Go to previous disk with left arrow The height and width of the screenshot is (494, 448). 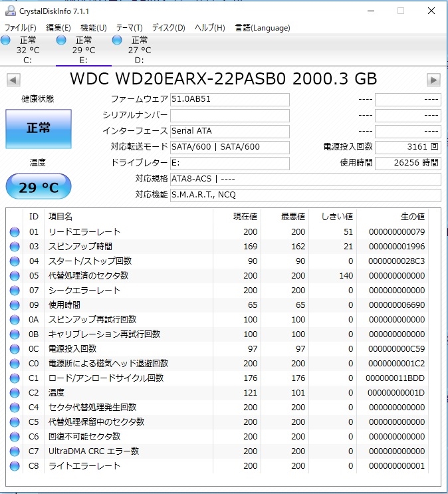pyautogui.click(x=13, y=80)
